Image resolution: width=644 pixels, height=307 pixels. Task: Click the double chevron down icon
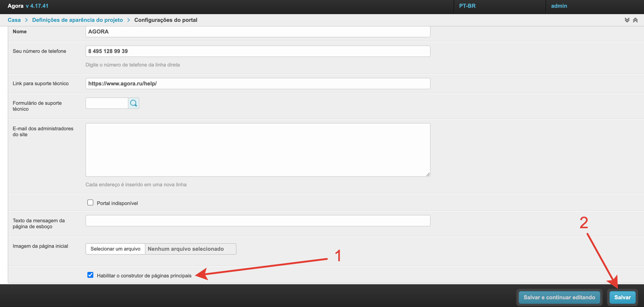click(x=627, y=20)
